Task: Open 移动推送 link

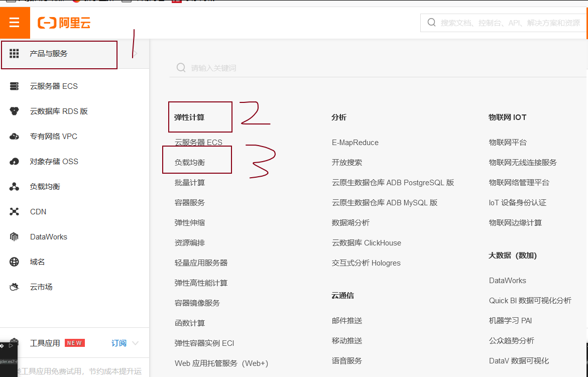Action: coord(347,341)
